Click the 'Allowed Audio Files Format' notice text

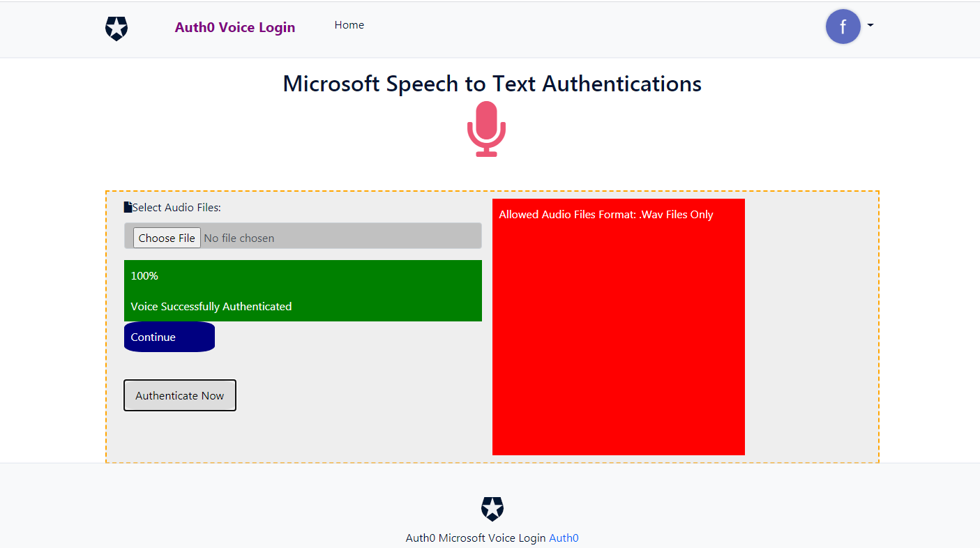[x=606, y=215]
